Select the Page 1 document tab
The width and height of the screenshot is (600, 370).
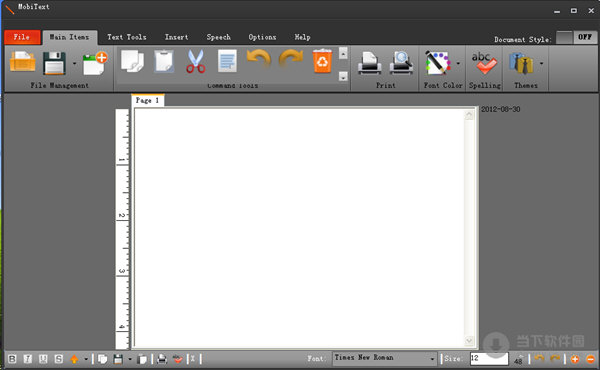[147, 100]
